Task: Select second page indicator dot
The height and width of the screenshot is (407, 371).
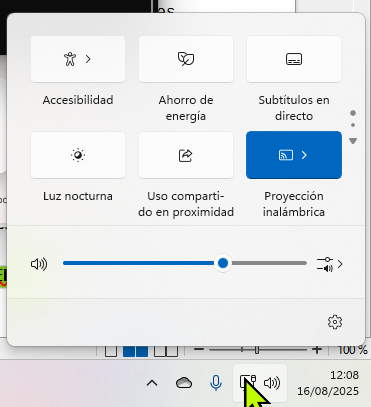Action: [353, 125]
